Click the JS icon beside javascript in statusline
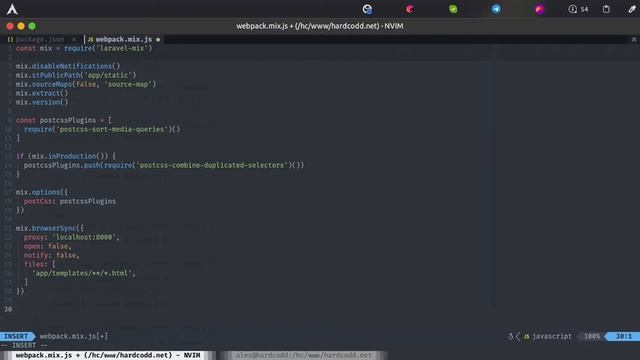The height and width of the screenshot is (360, 640). [x=527, y=337]
